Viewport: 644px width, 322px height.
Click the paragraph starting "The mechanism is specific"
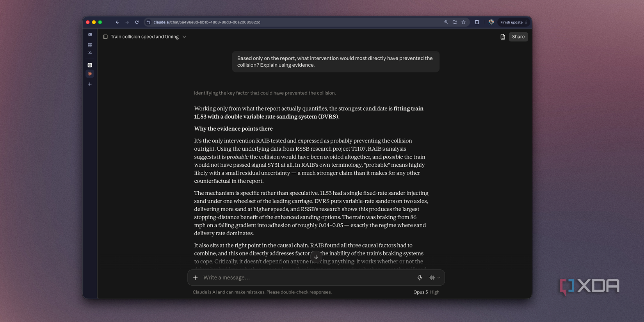click(311, 213)
